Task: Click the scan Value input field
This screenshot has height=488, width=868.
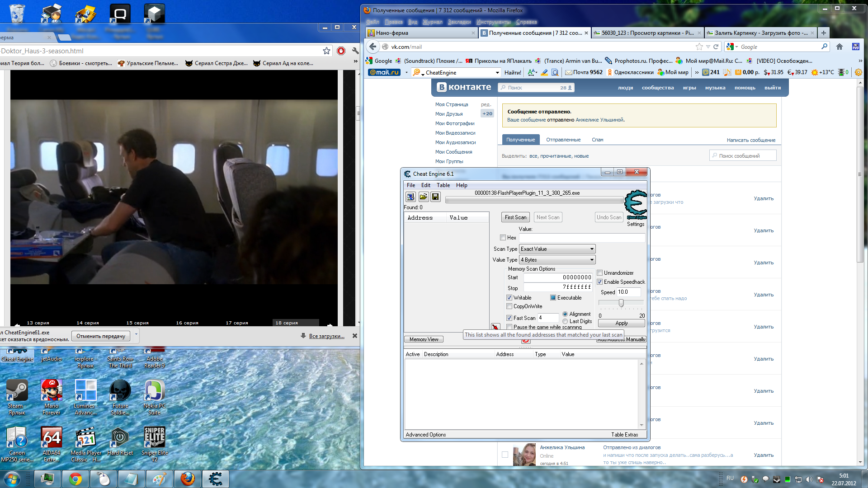Action: 582,238
